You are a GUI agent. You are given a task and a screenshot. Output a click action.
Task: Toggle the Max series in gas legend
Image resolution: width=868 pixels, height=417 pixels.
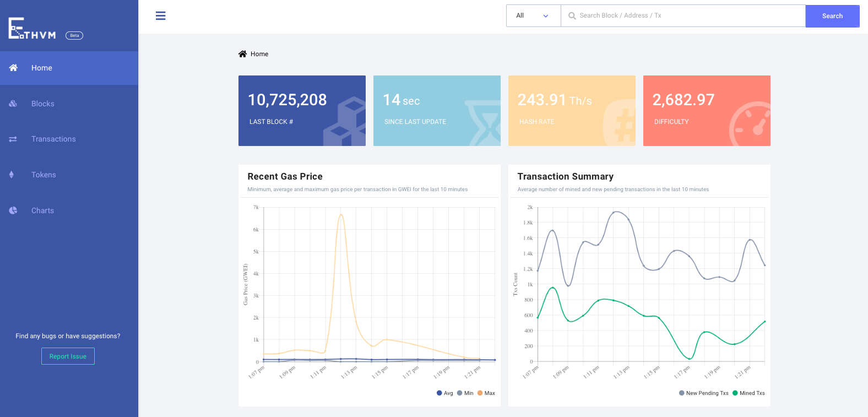point(486,393)
